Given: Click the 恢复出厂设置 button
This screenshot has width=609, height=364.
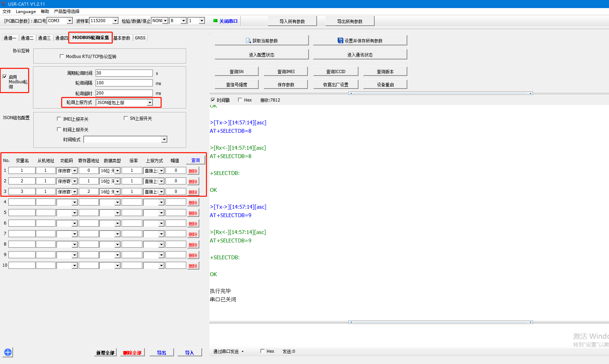Looking at the screenshot, I should (336, 85).
